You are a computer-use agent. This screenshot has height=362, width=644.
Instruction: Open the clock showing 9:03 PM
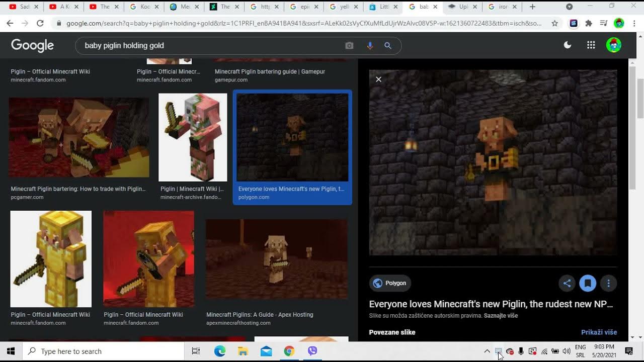tap(604, 351)
